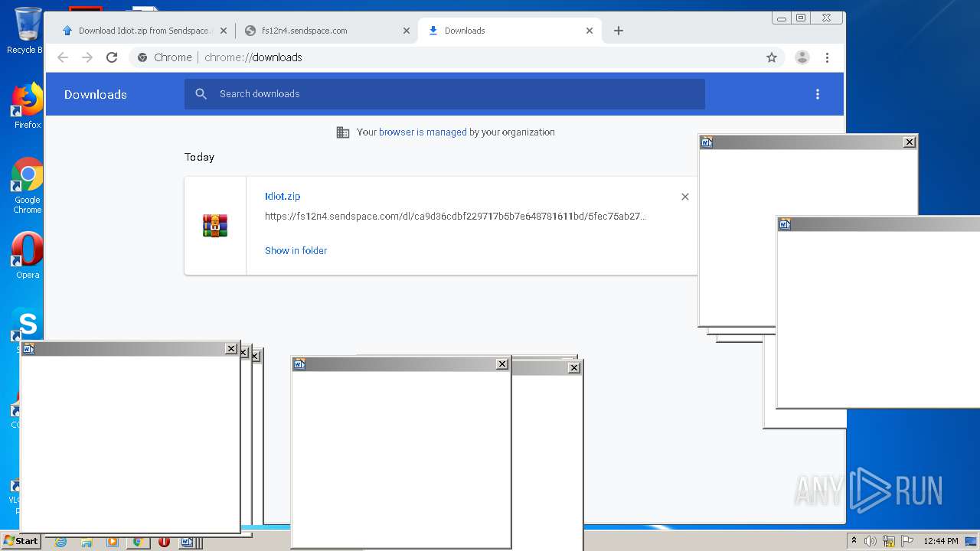Reload the downloads page
The height and width of the screenshot is (551, 980).
click(x=112, y=57)
